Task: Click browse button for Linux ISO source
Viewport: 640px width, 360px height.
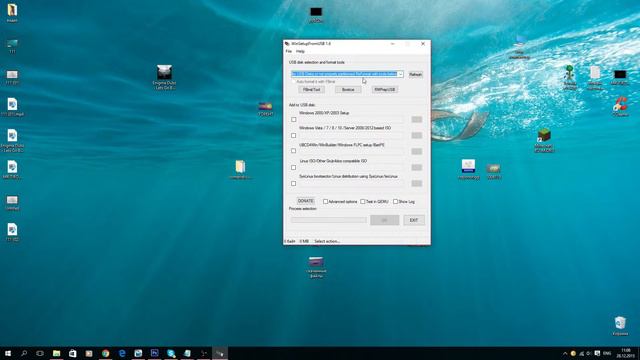Action: pyautogui.click(x=417, y=167)
